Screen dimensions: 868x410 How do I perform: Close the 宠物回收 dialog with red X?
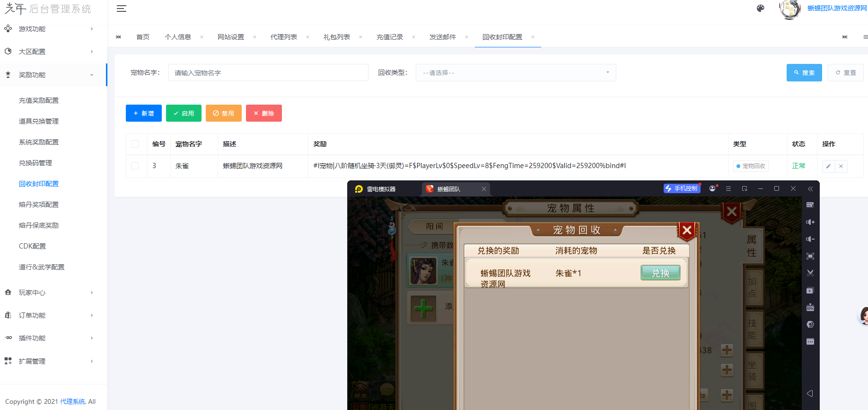687,231
